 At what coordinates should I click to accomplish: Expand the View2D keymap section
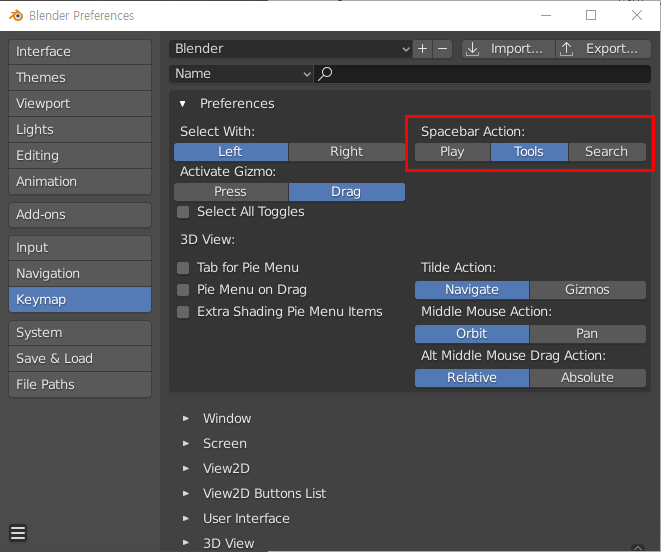pyautogui.click(x=186, y=468)
